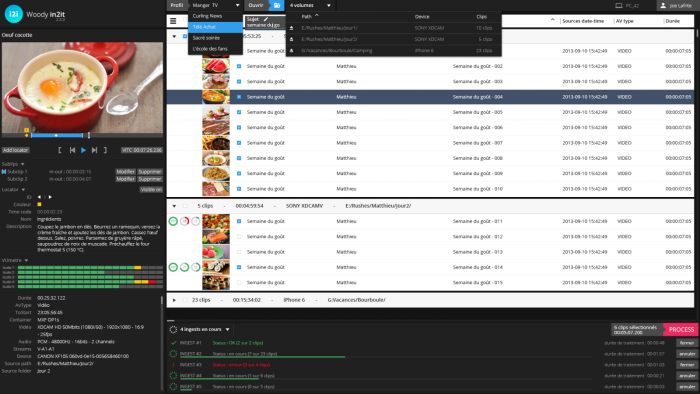
Task: Check the Semaine du goût - 015 clip checkbox
Action: tap(239, 282)
